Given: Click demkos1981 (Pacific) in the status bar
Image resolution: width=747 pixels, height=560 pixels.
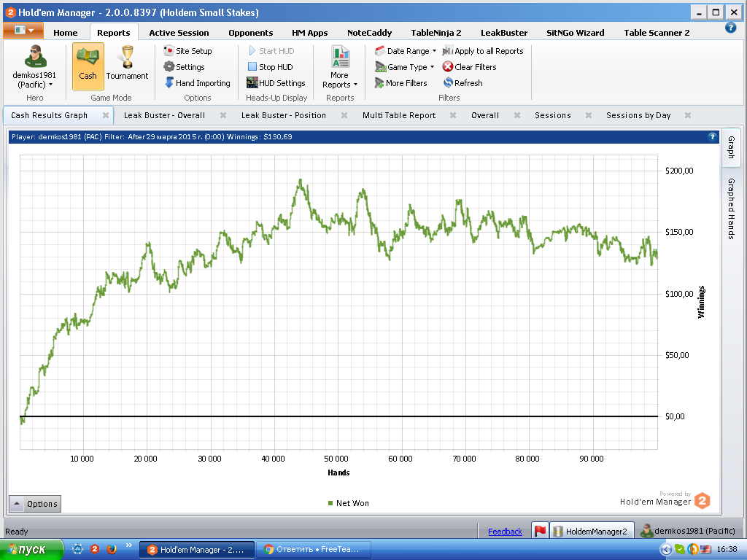Looking at the screenshot, I should (x=689, y=531).
